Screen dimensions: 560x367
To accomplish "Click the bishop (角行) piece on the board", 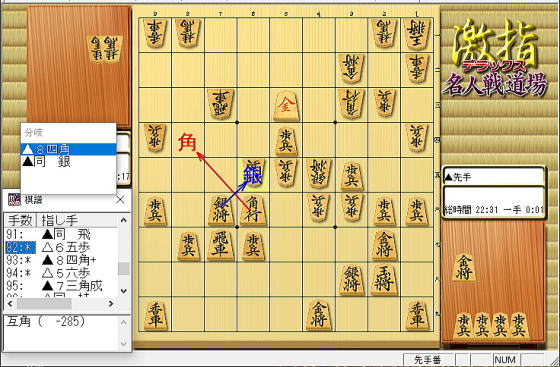I will pos(253,210).
